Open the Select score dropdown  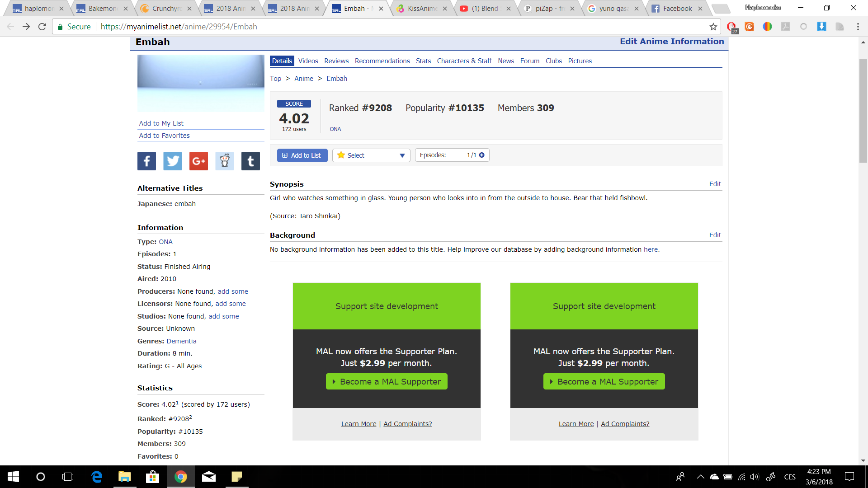pos(371,155)
